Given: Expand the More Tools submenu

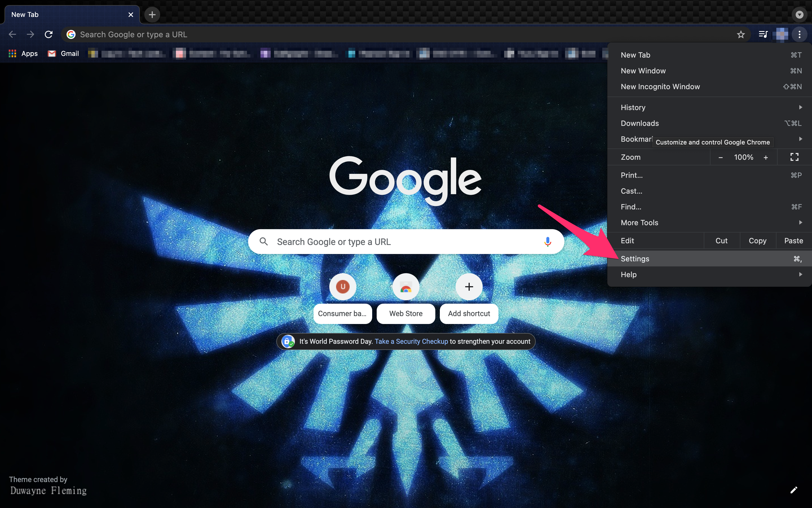Looking at the screenshot, I should (709, 222).
